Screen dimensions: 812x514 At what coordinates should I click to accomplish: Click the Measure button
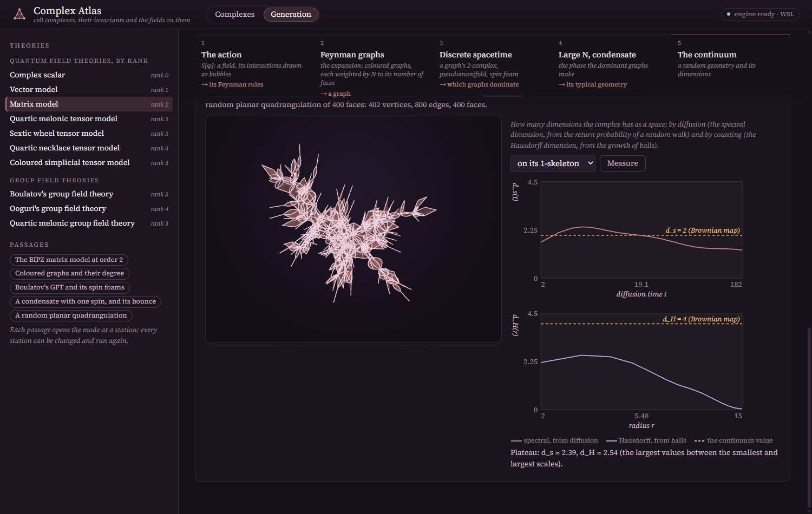point(623,163)
